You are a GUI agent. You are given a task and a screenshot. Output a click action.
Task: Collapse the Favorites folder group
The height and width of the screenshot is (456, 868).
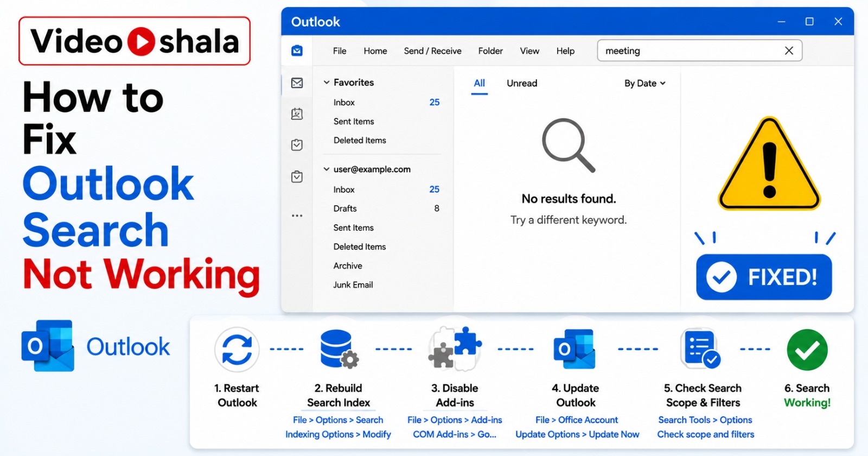327,83
